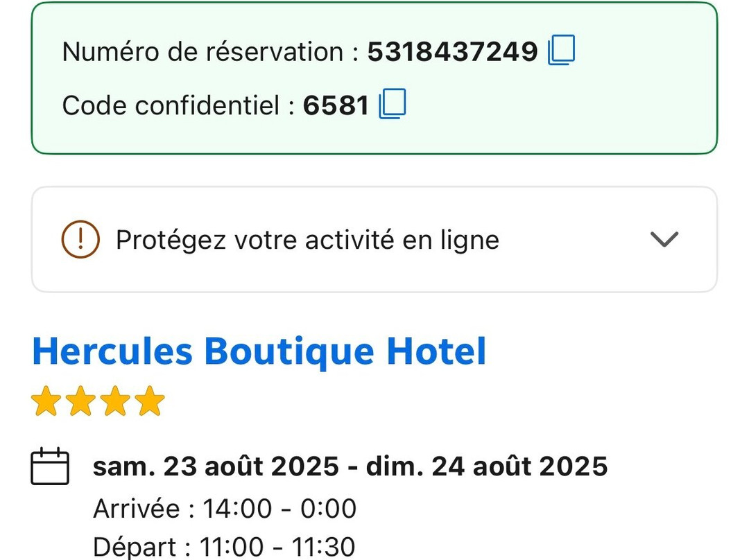Click the "Numéro de réservation" label

coord(203,51)
